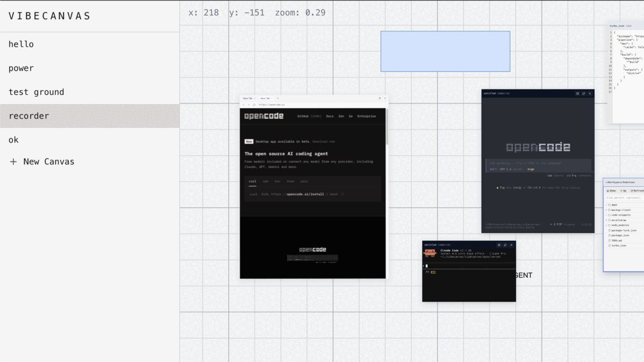
Task: Copy the curl install command
Action: point(342,194)
